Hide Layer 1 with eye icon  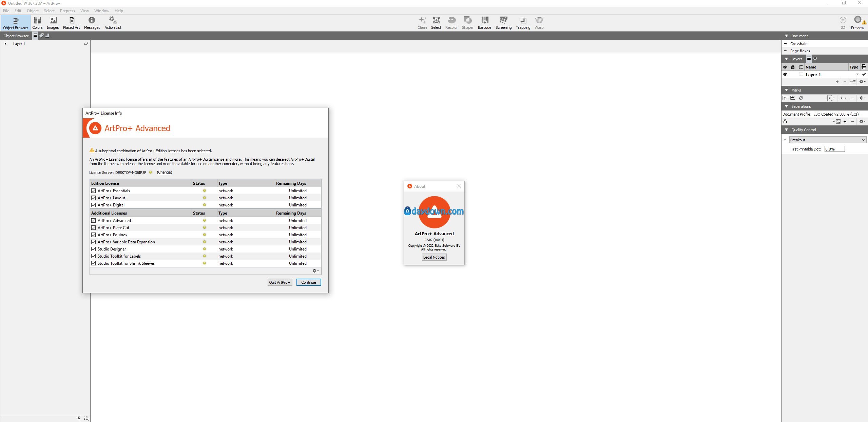pos(785,75)
